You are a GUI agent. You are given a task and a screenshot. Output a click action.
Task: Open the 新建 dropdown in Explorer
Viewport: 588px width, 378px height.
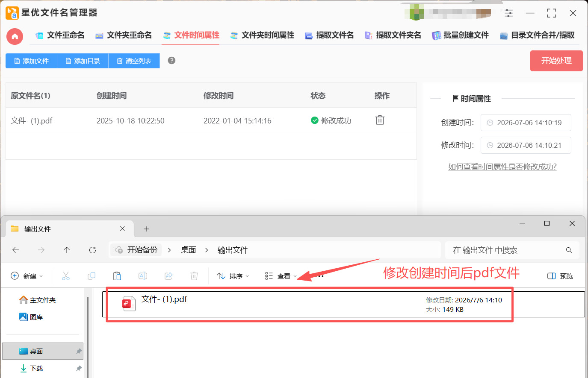click(x=27, y=276)
